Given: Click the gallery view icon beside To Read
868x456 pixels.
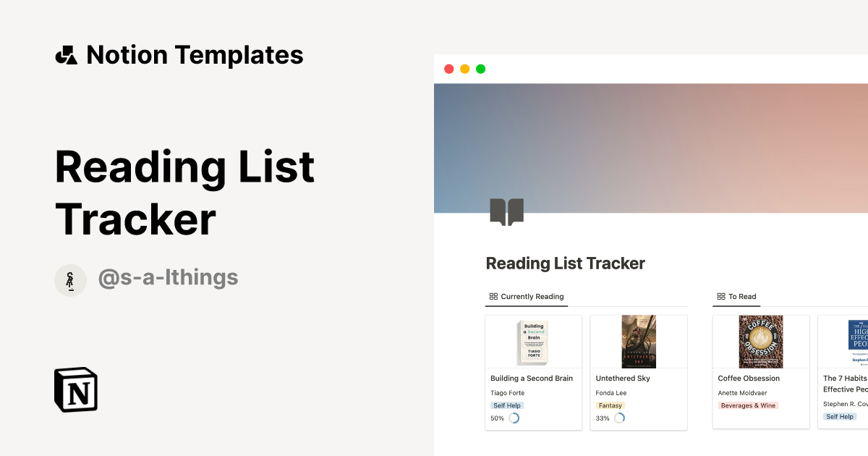Looking at the screenshot, I should tap(720, 296).
